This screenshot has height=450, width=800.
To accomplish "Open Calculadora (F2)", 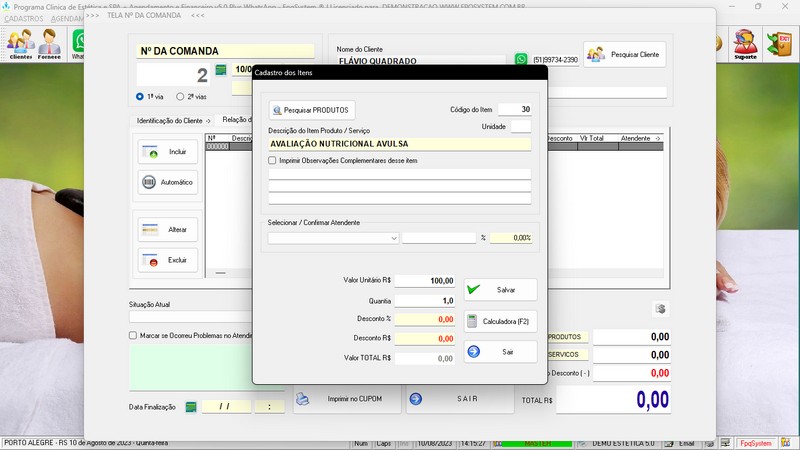I will [x=500, y=321].
